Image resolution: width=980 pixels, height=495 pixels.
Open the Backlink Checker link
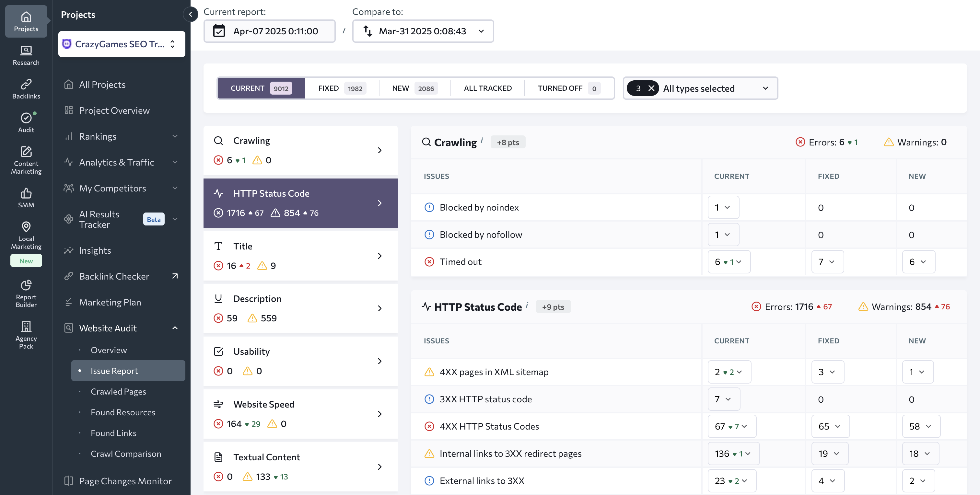coord(114,276)
